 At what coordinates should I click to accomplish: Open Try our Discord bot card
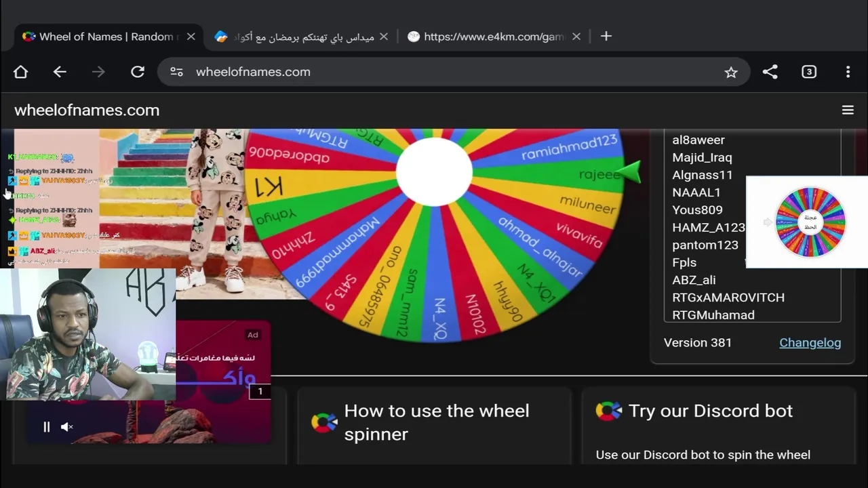coord(710,411)
